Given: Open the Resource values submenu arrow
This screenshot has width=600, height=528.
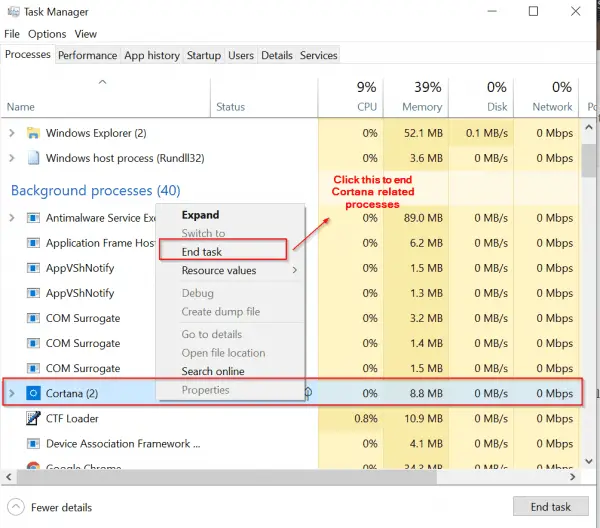Looking at the screenshot, I should pyautogui.click(x=295, y=270).
